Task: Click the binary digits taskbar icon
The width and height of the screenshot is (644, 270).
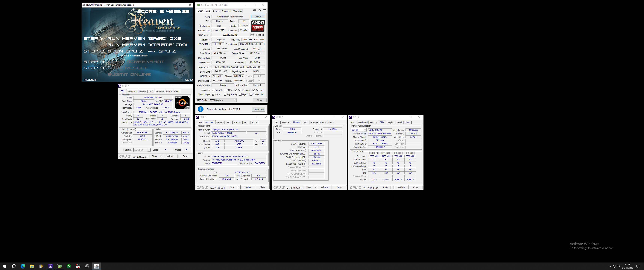Action: 78,266
